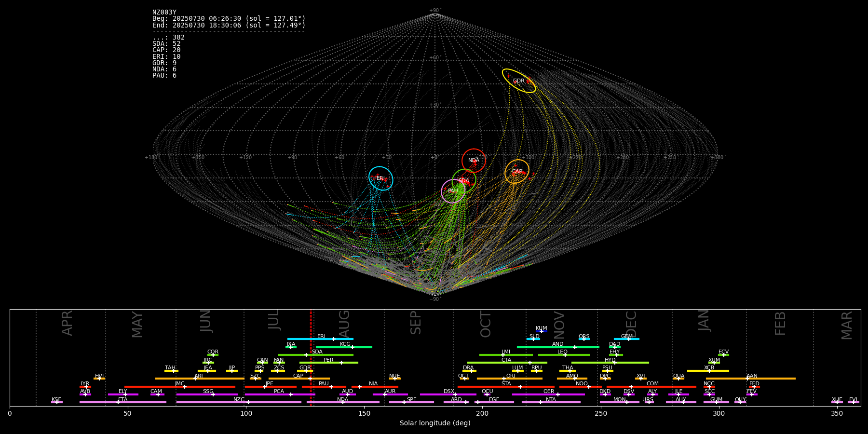Select the 'GDR: 9' count line

pyautogui.click(x=164, y=63)
